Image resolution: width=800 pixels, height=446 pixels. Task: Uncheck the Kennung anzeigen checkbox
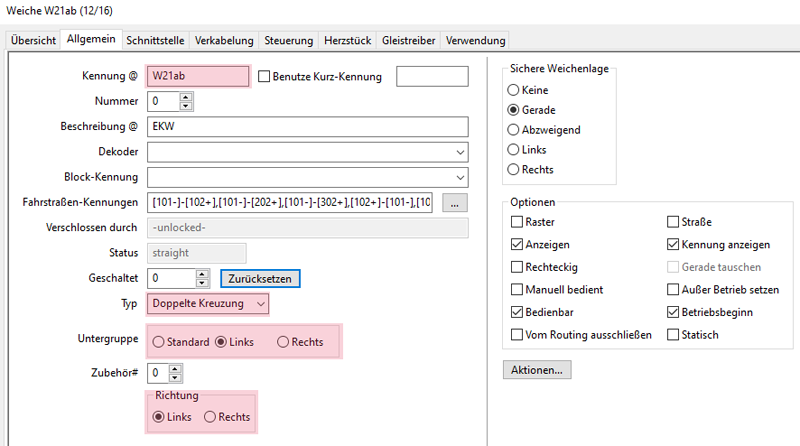[673, 245]
